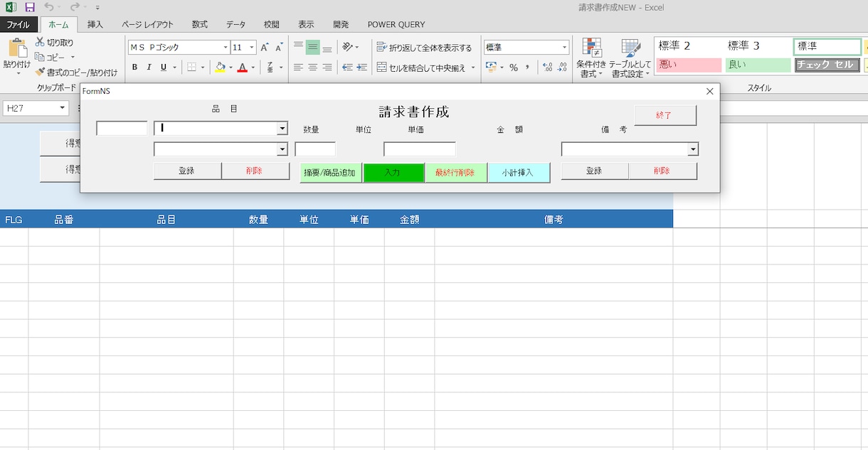Center text horizontally
Image resolution: width=868 pixels, height=450 pixels.
[x=312, y=68]
